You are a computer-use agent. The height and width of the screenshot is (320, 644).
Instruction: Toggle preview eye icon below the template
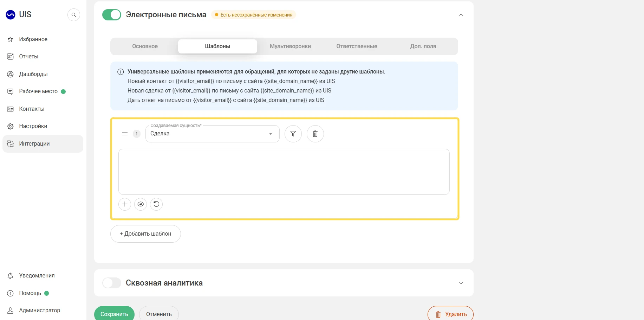141,204
